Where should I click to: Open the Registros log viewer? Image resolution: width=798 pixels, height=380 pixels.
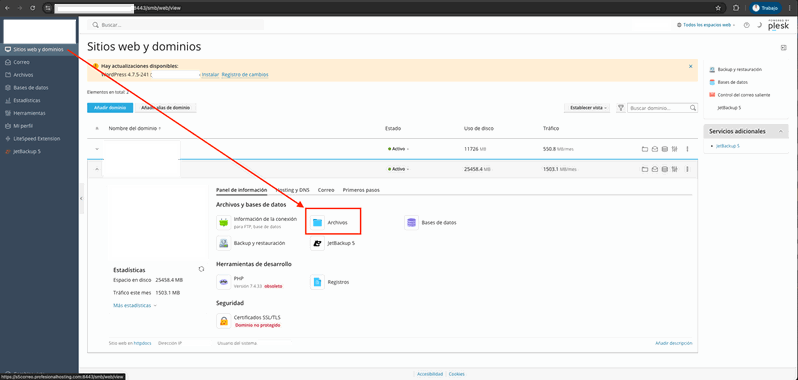pyautogui.click(x=330, y=282)
